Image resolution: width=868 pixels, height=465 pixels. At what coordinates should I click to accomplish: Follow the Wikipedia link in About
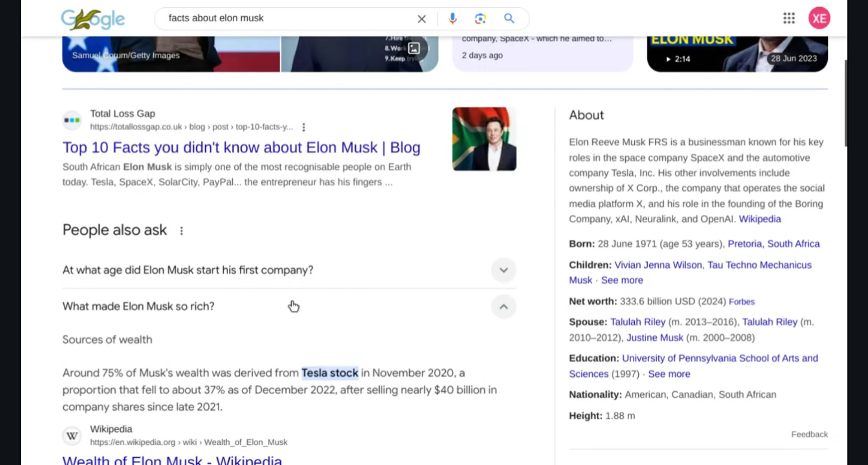pos(759,219)
